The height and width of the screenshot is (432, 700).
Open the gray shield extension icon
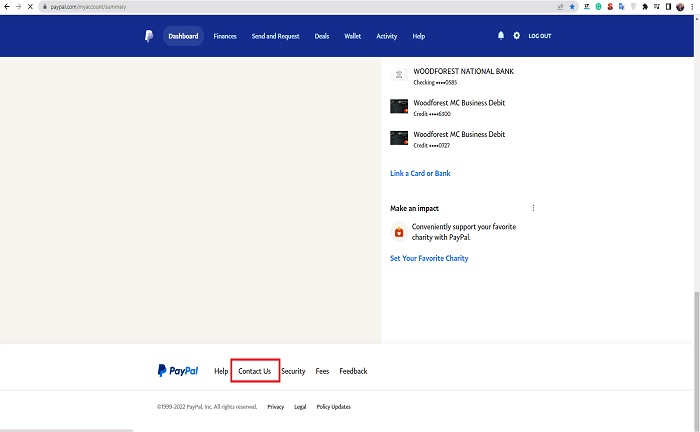pyautogui.click(x=633, y=7)
